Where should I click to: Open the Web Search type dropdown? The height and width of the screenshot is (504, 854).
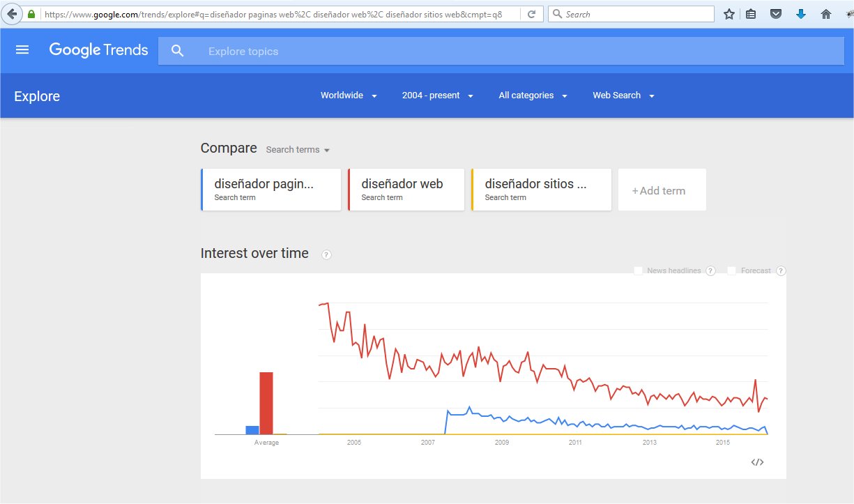623,96
